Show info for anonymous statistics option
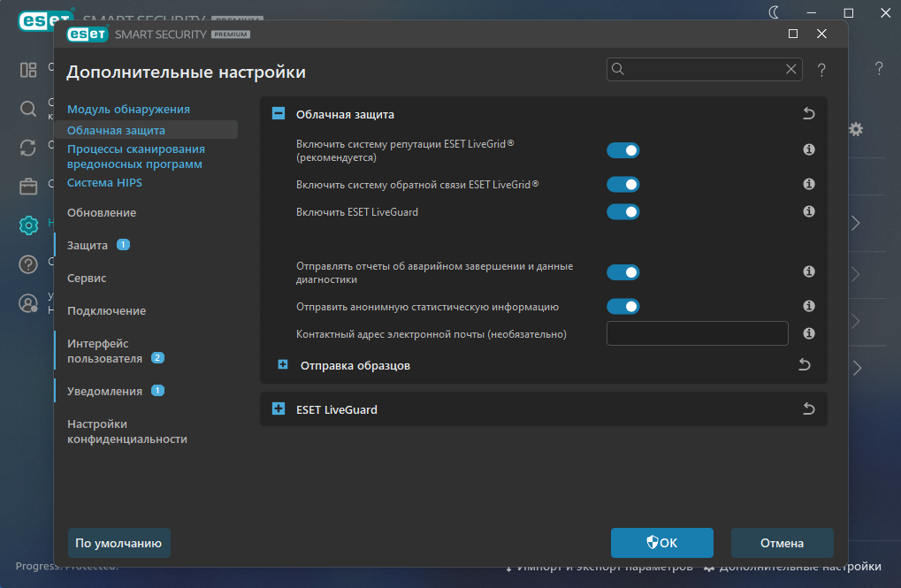The height and width of the screenshot is (588, 901). pyautogui.click(x=809, y=306)
